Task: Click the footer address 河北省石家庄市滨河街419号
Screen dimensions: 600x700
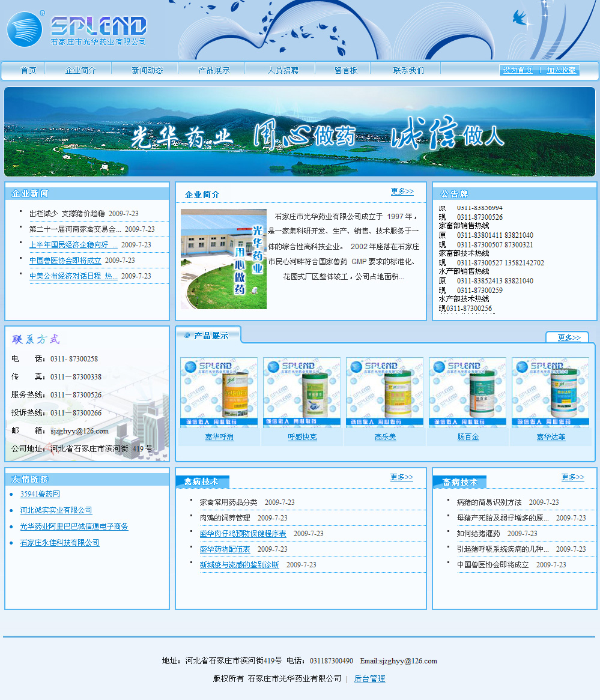Action: 234,661
